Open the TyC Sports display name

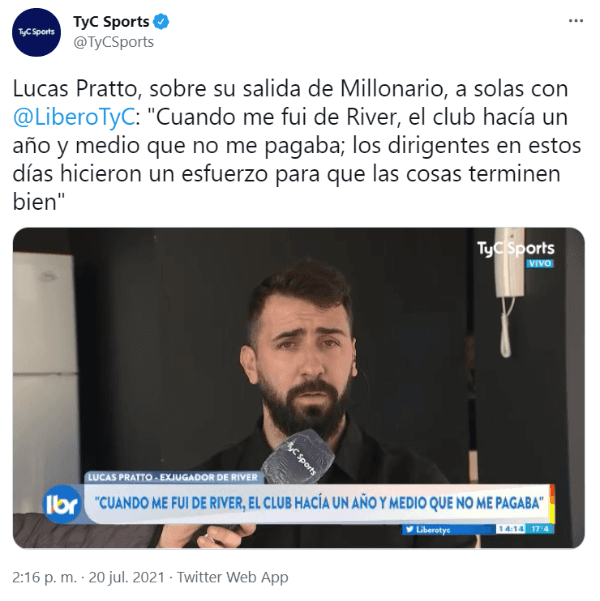click(111, 22)
